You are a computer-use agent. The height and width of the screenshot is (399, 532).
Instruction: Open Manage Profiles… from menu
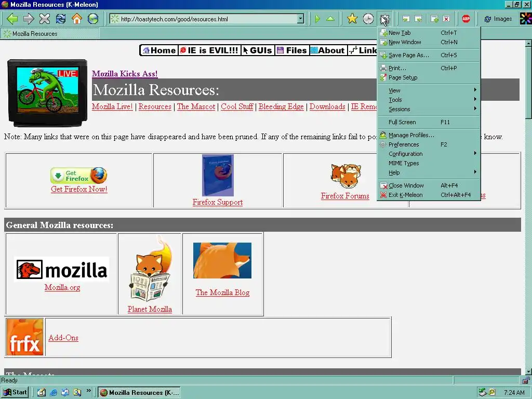pos(429,135)
